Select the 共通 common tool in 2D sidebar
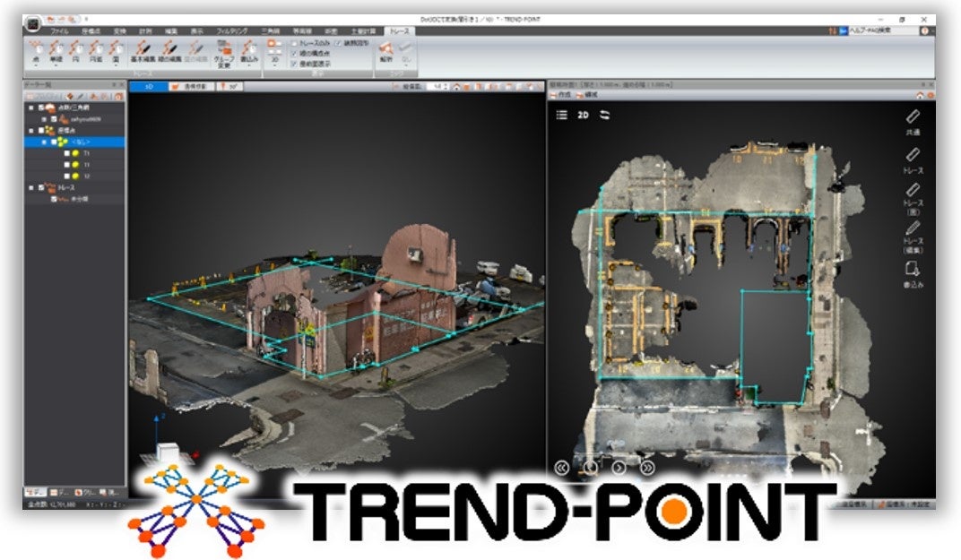Image resolution: width=961 pixels, height=560 pixels. [x=913, y=123]
